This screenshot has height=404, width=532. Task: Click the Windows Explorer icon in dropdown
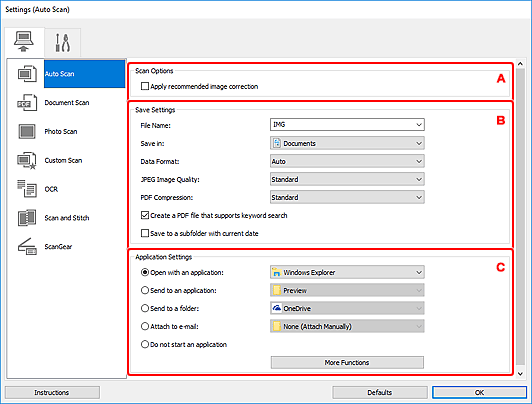277,272
